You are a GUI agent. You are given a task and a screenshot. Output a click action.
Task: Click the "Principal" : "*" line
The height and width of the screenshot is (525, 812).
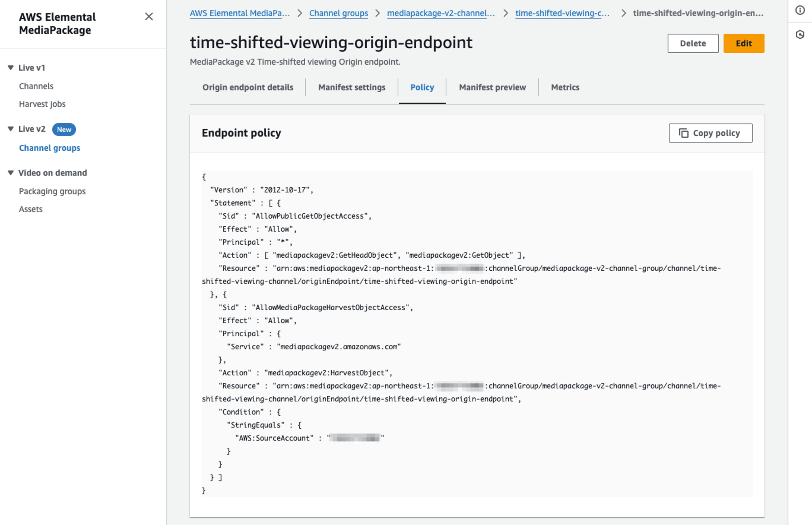tap(255, 242)
